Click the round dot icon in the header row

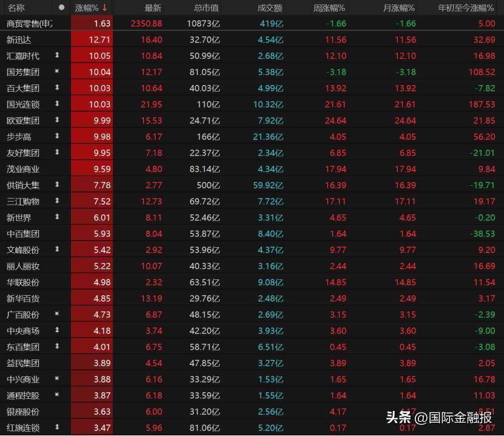(61, 7)
